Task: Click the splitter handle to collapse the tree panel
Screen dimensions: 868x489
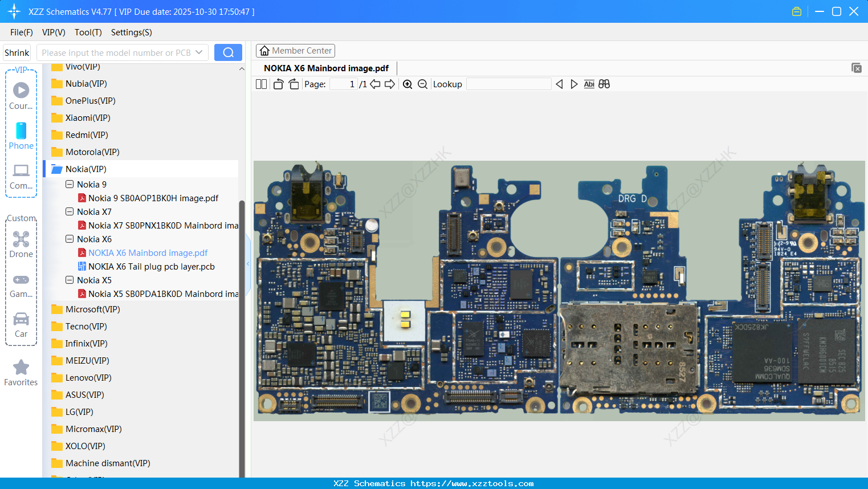Action: click(248, 264)
